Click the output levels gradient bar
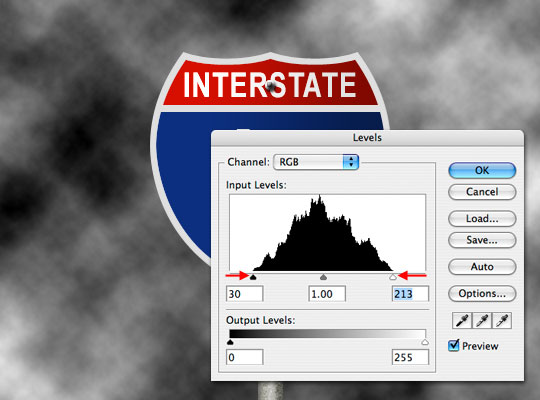 [328, 334]
